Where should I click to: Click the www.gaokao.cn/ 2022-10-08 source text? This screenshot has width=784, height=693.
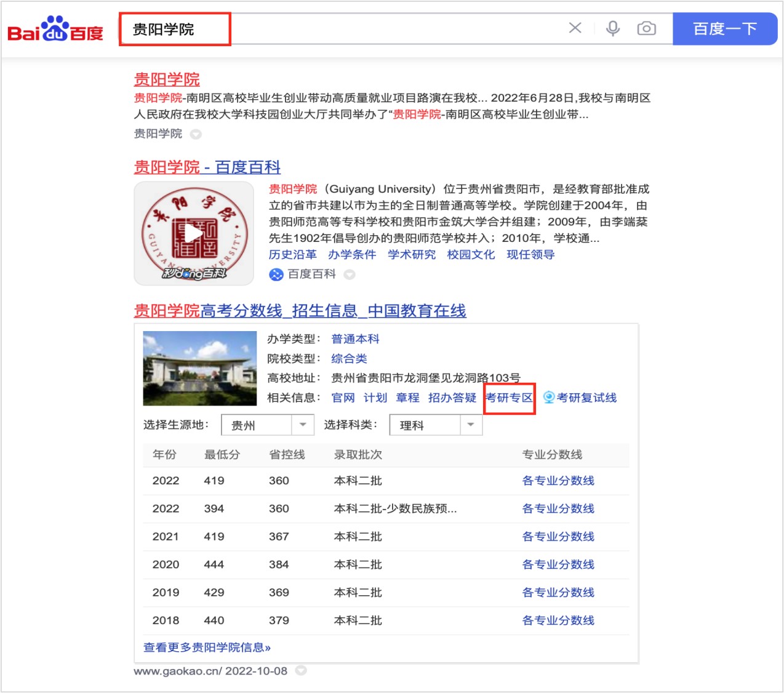[210, 671]
